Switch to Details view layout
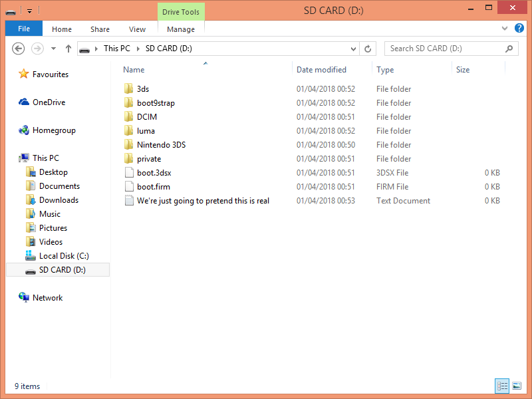 [x=502, y=386]
